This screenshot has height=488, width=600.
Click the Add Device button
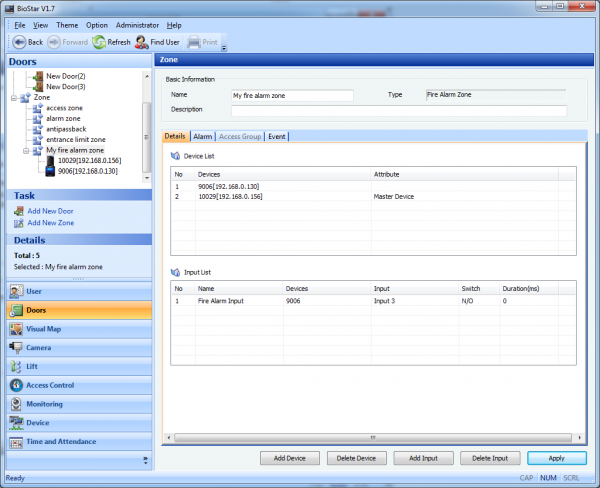tap(283, 458)
